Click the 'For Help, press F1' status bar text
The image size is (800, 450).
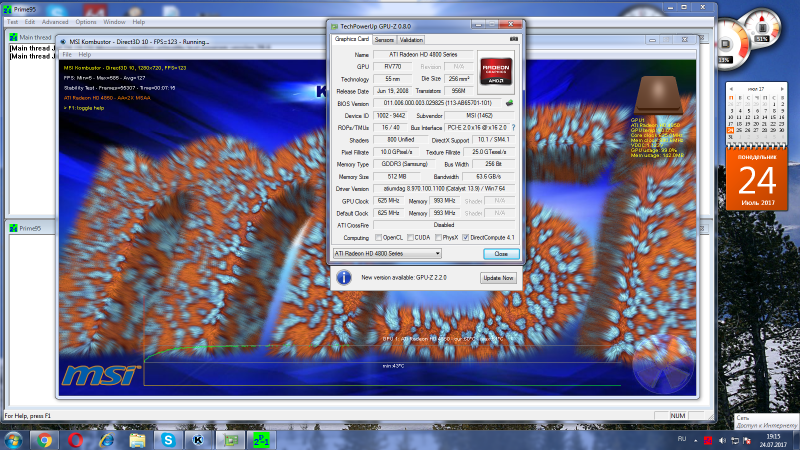[28, 416]
